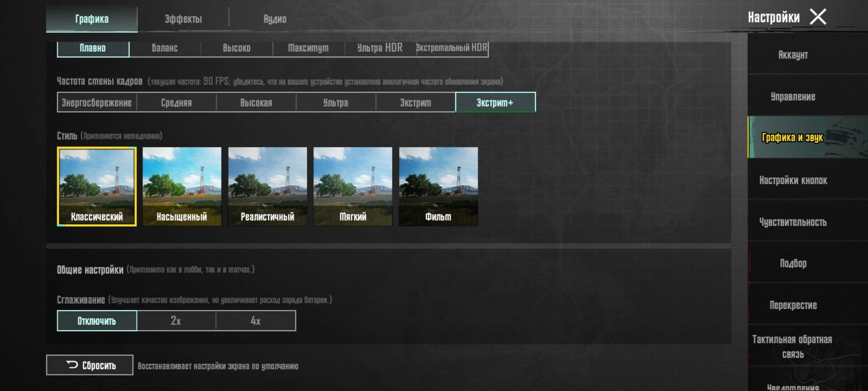868x391 pixels.
Task: Click the Стиль section label
Action: [x=67, y=136]
